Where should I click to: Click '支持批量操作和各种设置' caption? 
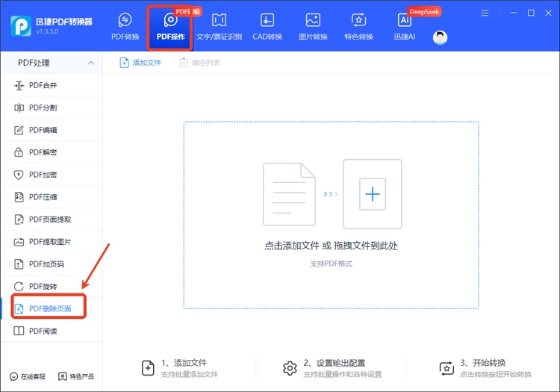pos(343,375)
